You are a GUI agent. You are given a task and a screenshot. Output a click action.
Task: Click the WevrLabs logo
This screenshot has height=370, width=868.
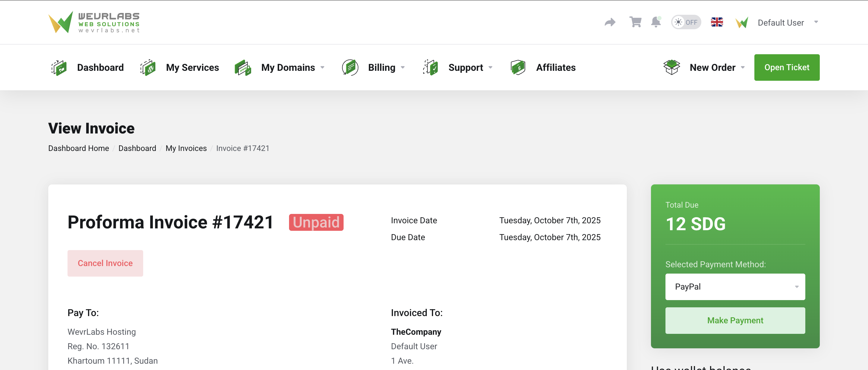[94, 22]
